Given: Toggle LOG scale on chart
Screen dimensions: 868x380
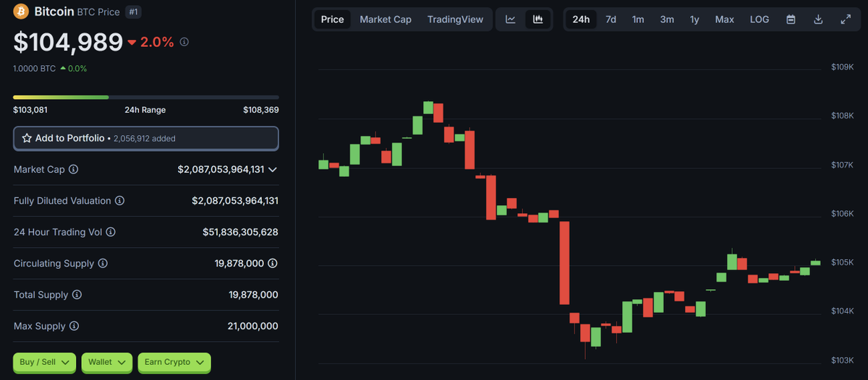Looking at the screenshot, I should point(759,20).
